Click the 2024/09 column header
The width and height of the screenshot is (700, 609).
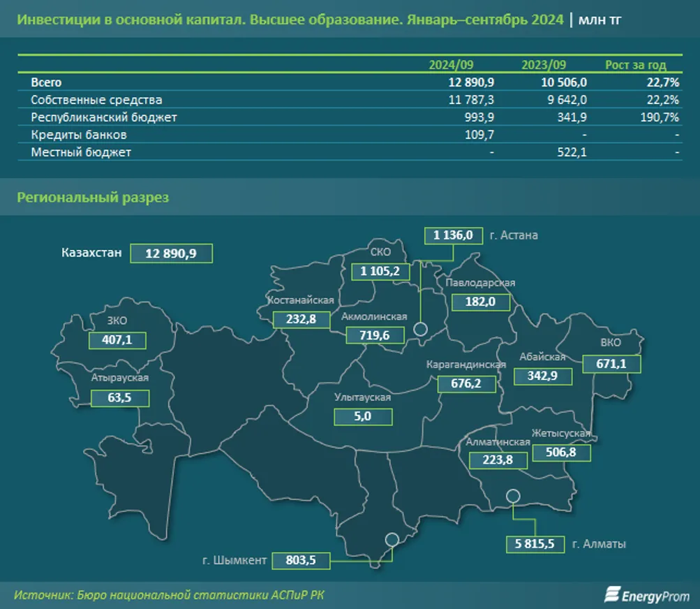tap(451, 64)
